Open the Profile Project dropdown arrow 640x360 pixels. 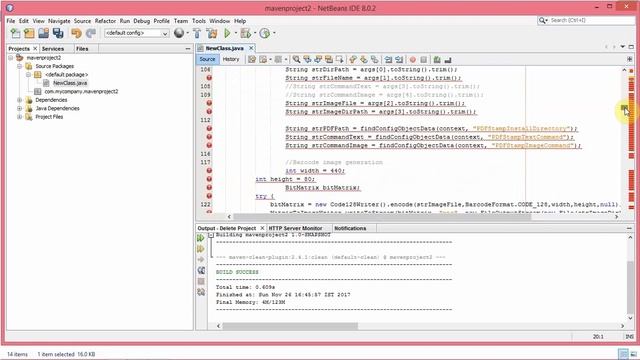274,33
